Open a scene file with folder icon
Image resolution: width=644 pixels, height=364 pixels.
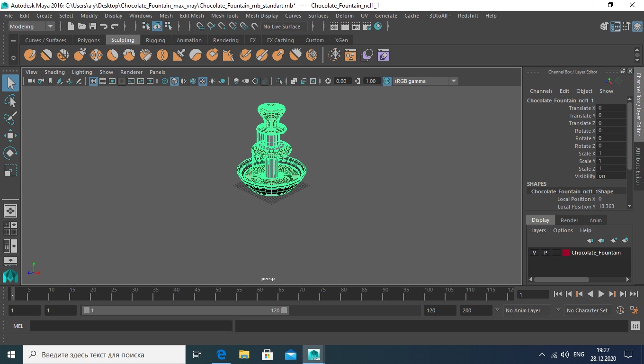pos(82,27)
